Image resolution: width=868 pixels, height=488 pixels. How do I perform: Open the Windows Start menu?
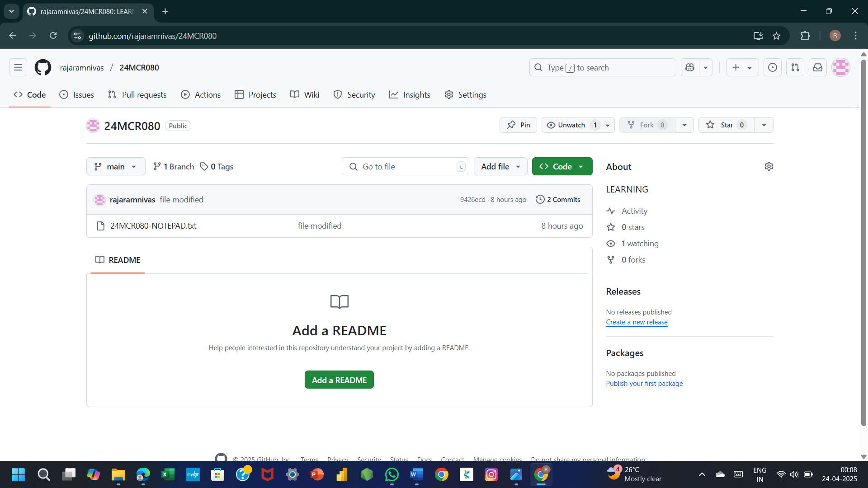pyautogui.click(x=19, y=474)
